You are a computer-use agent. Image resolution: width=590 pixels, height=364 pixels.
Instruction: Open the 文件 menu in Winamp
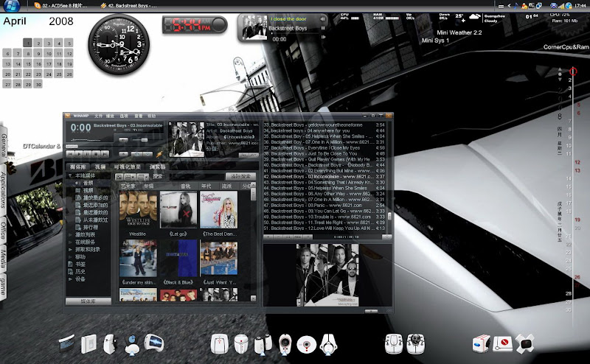pyautogui.click(x=98, y=116)
